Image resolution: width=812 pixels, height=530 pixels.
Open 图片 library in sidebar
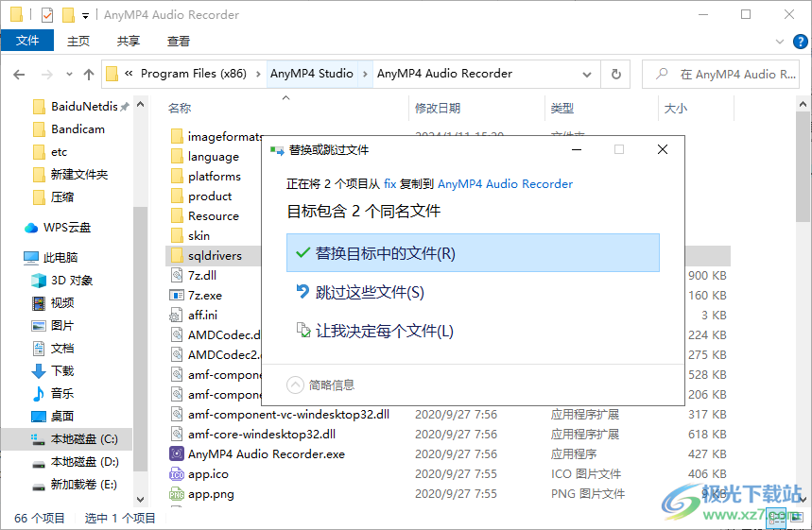pos(53,326)
